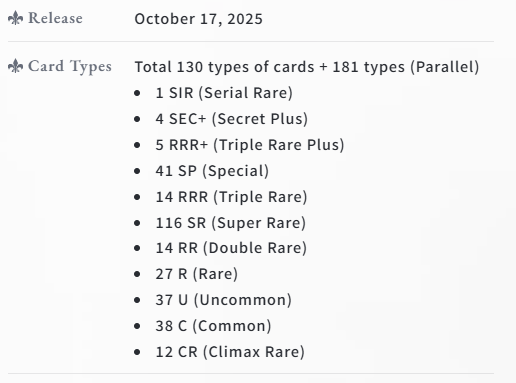
Task: Click the bullet point before 1 SIR
Action: 137,93
